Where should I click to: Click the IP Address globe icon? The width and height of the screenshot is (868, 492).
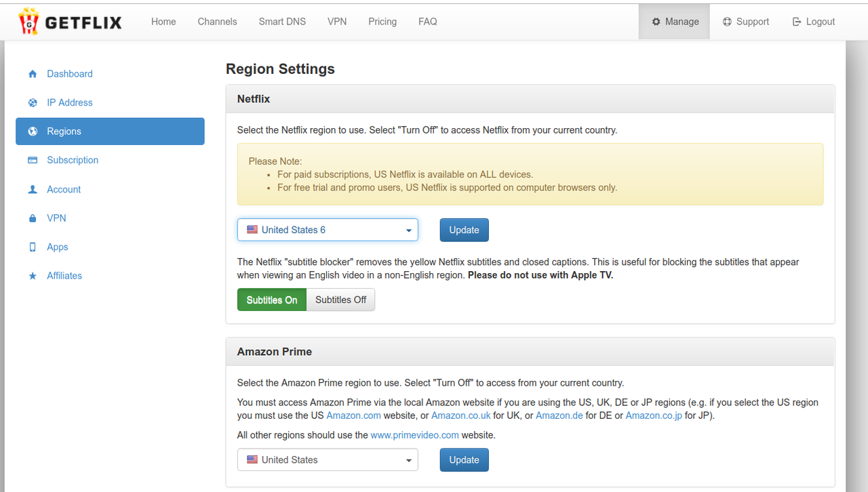coord(33,103)
